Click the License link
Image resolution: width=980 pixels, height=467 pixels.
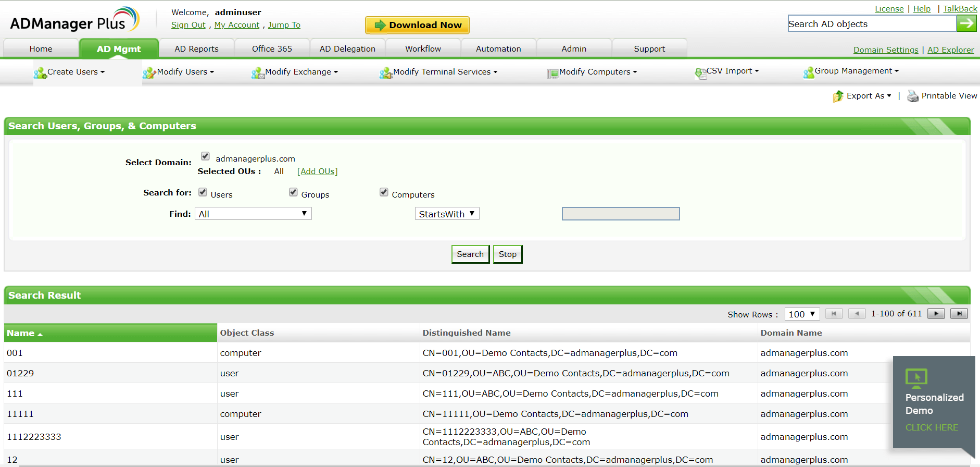click(x=889, y=9)
